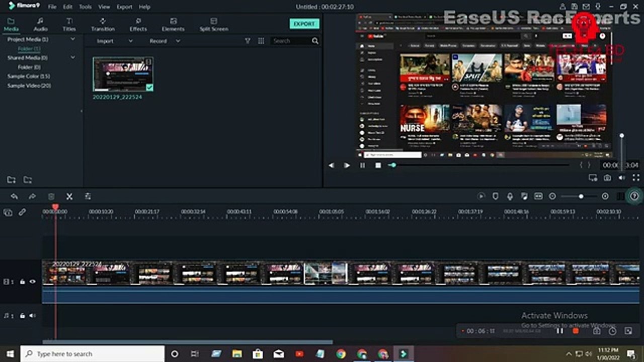The width and height of the screenshot is (644, 362).
Task: Click the media Search field
Action: tap(290, 41)
